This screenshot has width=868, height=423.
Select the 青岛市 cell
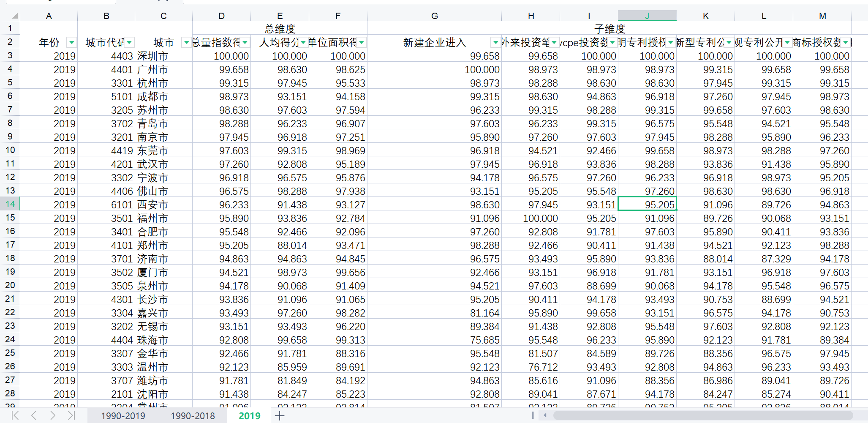click(164, 123)
